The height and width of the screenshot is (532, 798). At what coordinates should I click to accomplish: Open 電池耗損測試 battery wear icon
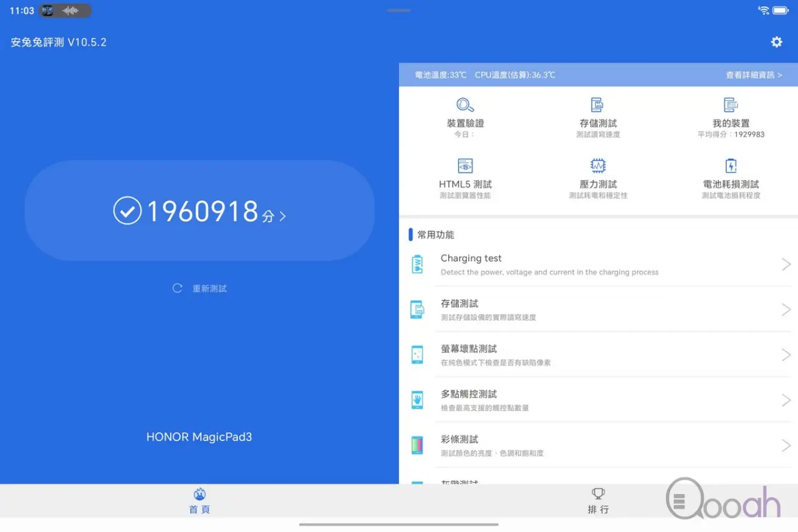[x=731, y=166]
